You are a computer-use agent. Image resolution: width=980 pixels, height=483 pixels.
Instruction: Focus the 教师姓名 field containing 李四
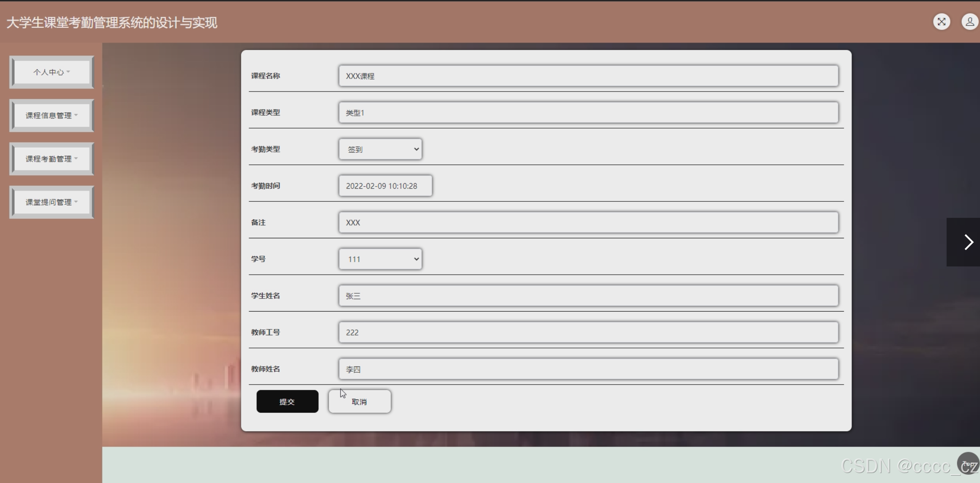coord(588,369)
